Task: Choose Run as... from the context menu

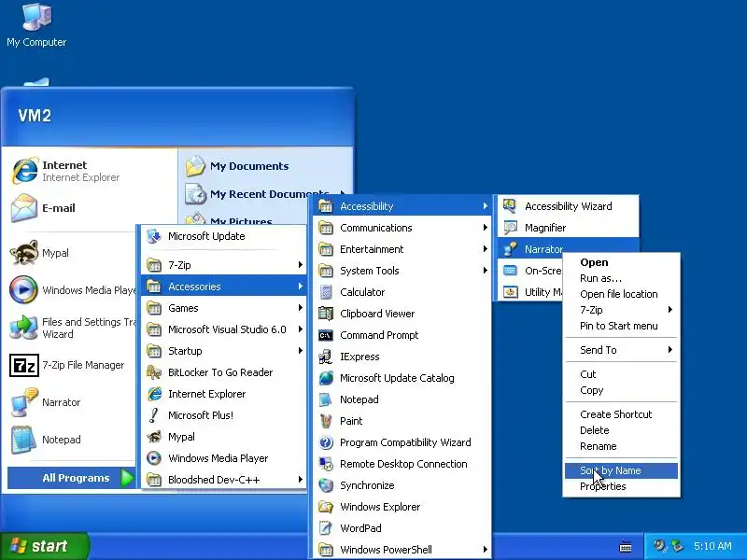Action: (621, 278)
